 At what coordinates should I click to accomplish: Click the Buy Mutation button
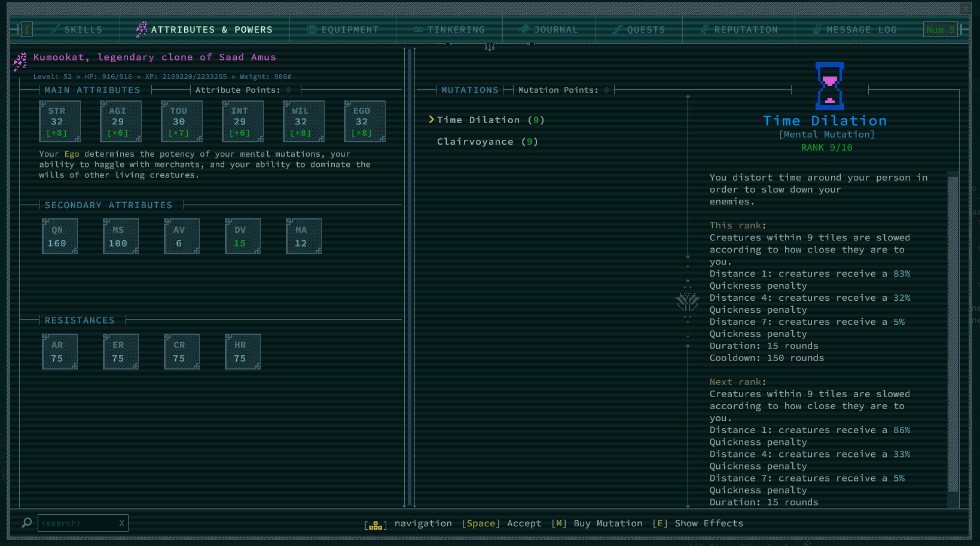598,524
